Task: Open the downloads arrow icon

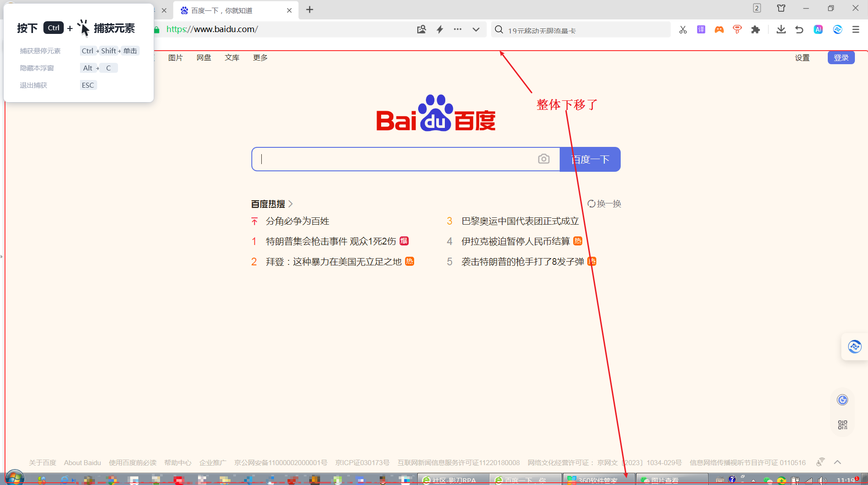Action: 781,30
